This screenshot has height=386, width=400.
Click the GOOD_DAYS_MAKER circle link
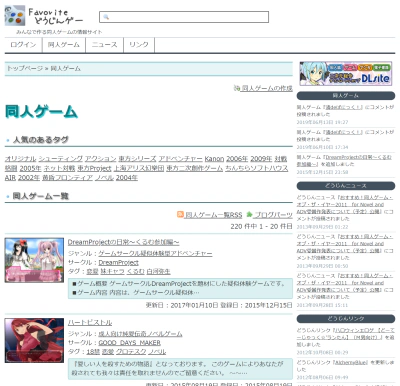tap(130, 343)
